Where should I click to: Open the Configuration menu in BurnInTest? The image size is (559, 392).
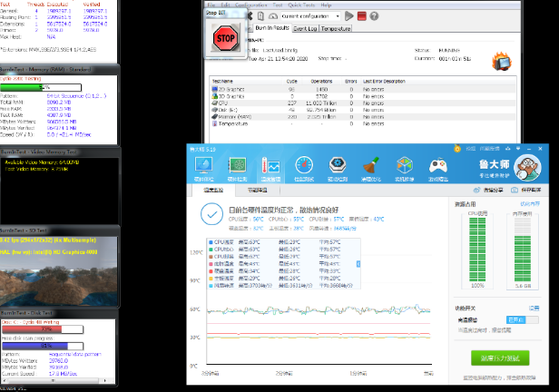click(251, 5)
